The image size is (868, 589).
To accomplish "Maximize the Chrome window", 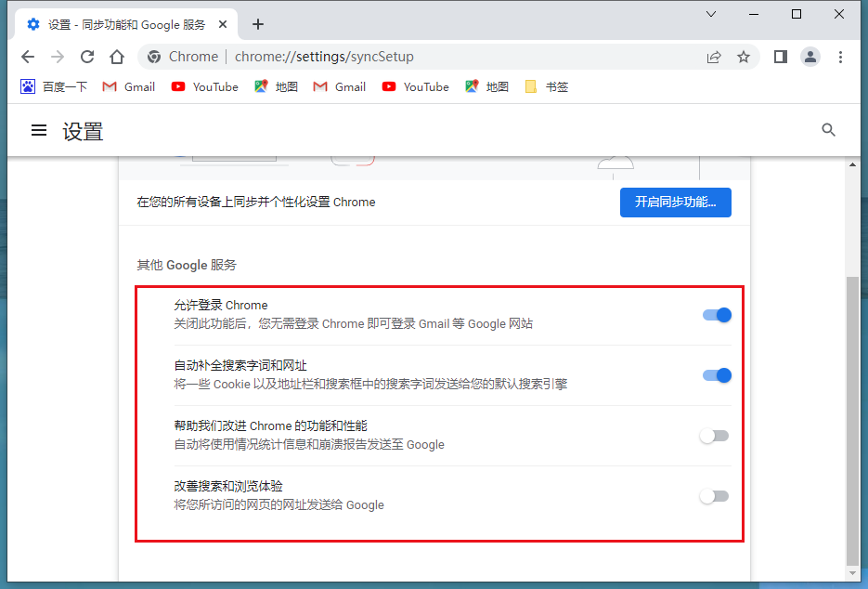I will [796, 14].
